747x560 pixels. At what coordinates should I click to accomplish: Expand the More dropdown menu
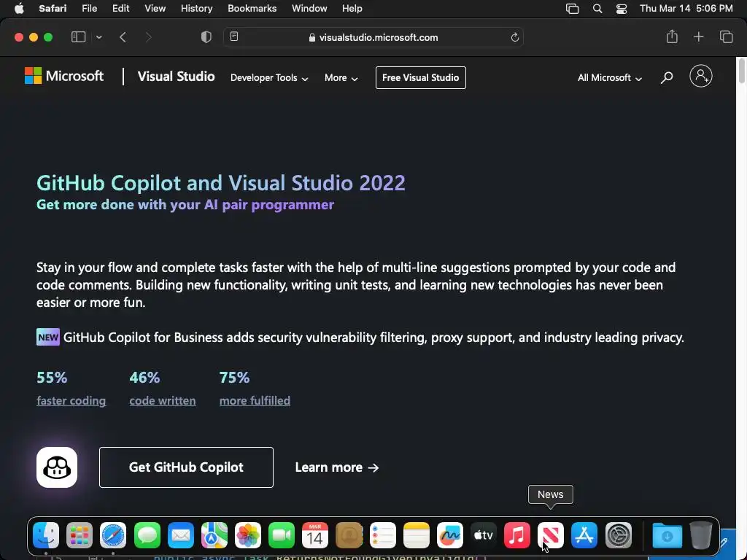(341, 77)
